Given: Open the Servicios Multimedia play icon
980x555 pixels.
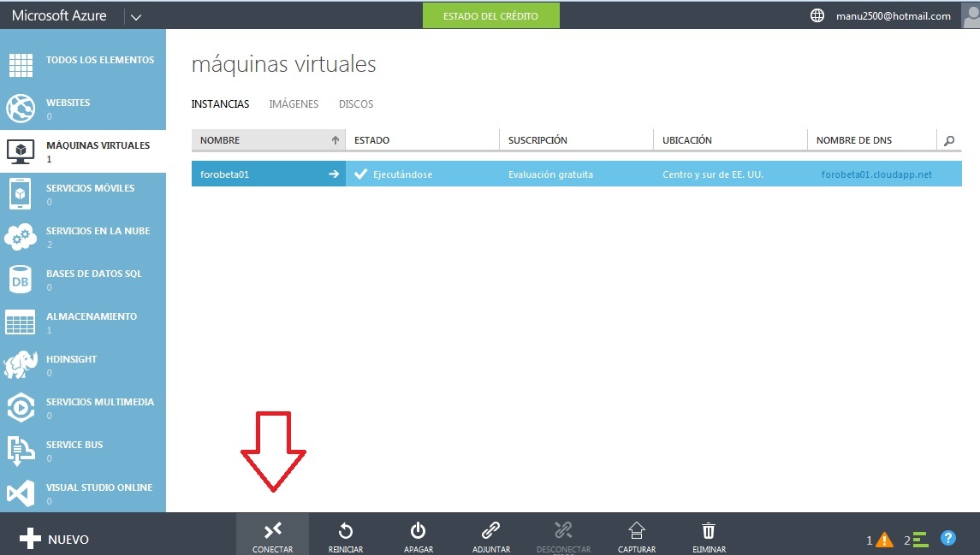Looking at the screenshot, I should (x=21, y=408).
